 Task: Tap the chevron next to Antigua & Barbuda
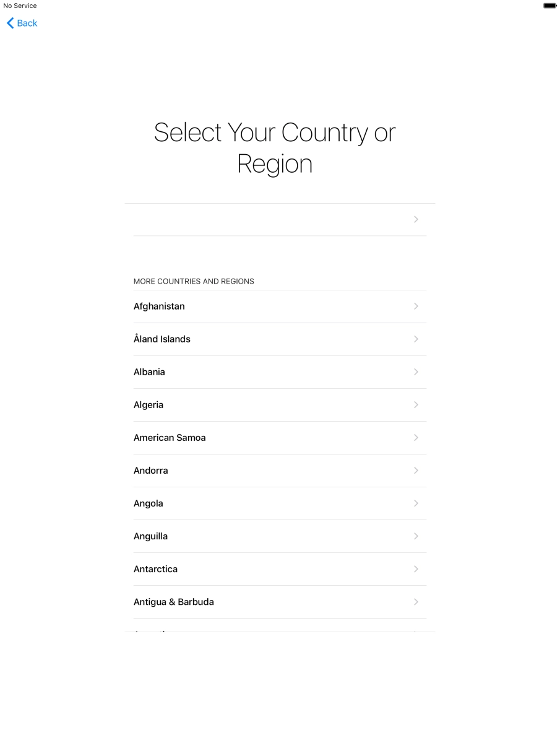(416, 601)
